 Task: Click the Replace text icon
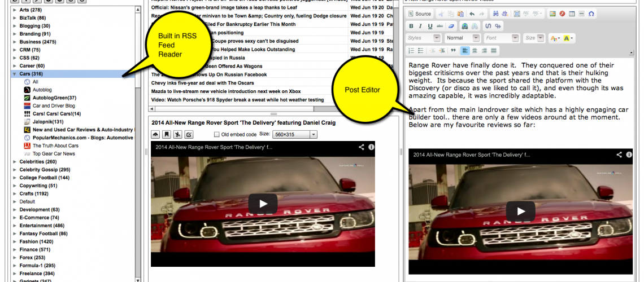pos(505,14)
